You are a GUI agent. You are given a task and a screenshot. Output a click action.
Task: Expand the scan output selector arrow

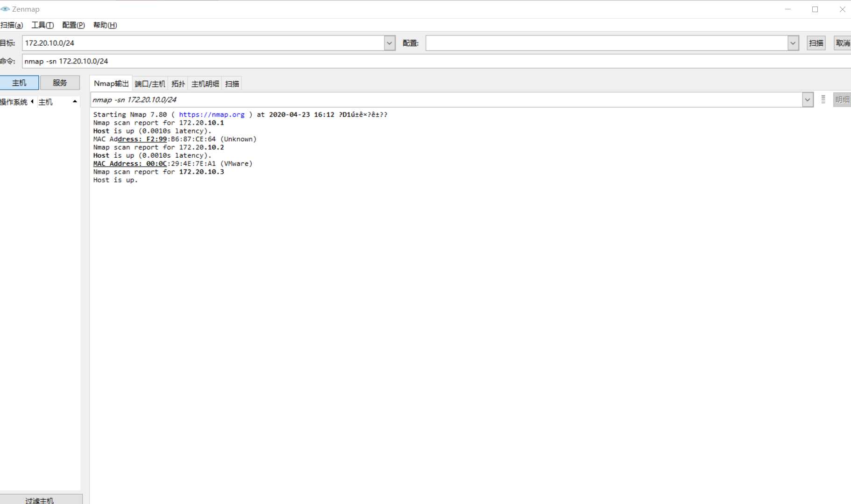(808, 100)
